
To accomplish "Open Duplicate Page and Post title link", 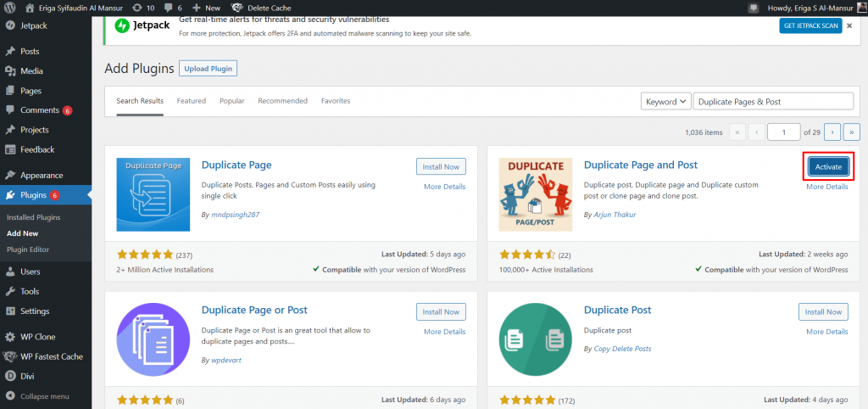I will 641,165.
